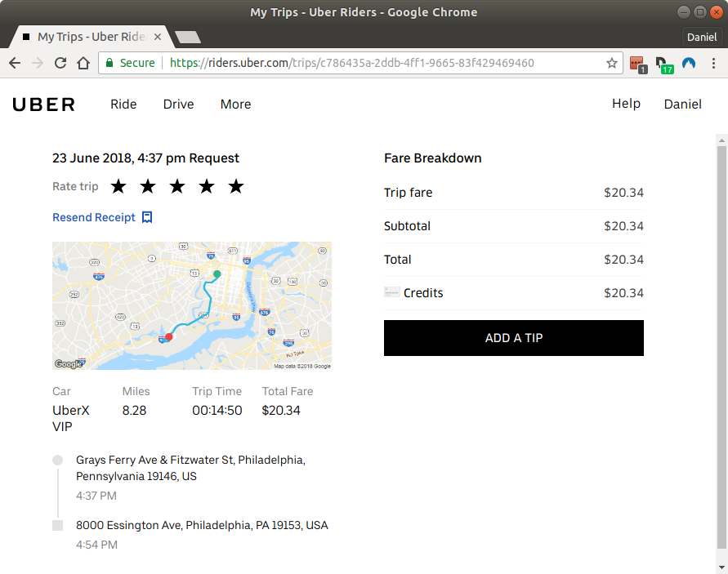Open the extension icon with green 17 badge
Viewport: 728px width, 574px height.
tap(664, 65)
